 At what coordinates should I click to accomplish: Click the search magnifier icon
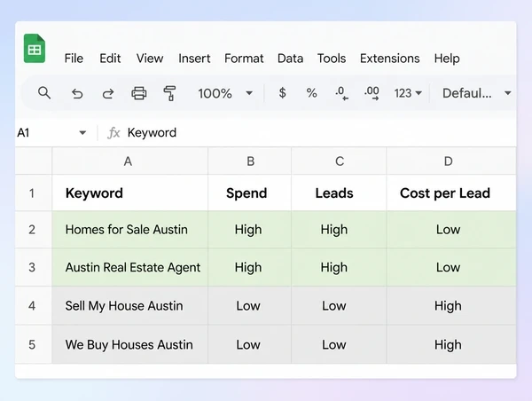tap(44, 92)
